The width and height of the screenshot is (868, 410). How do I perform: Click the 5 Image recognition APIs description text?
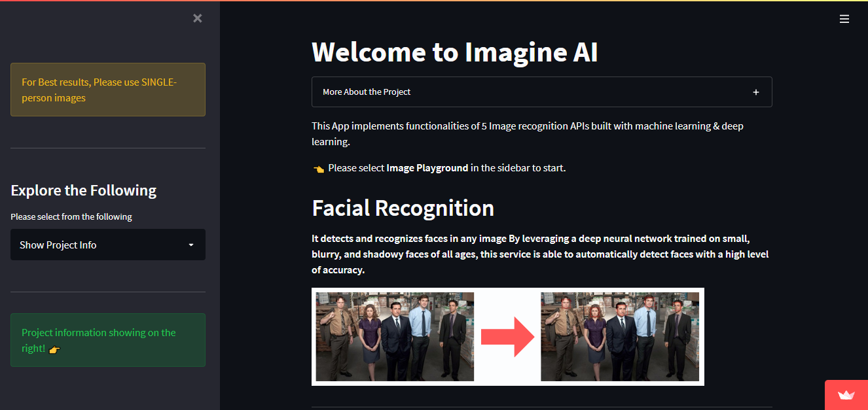[527, 126]
